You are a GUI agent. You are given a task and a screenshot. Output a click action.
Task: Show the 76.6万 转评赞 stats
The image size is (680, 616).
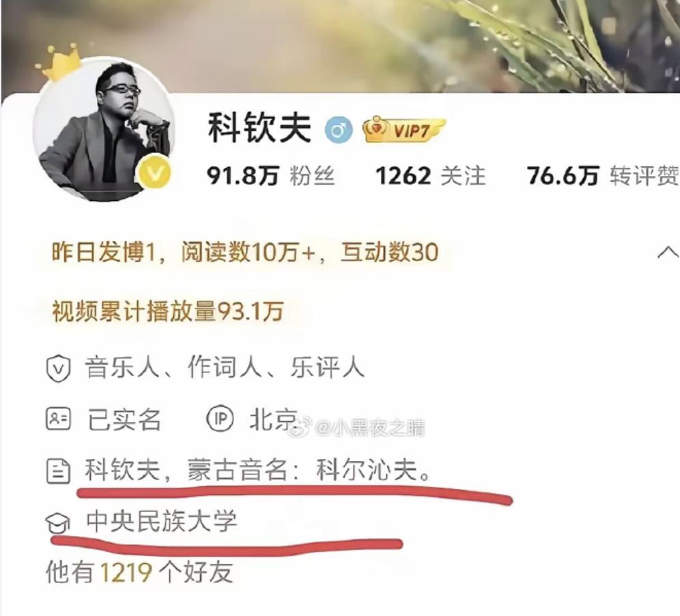click(603, 176)
